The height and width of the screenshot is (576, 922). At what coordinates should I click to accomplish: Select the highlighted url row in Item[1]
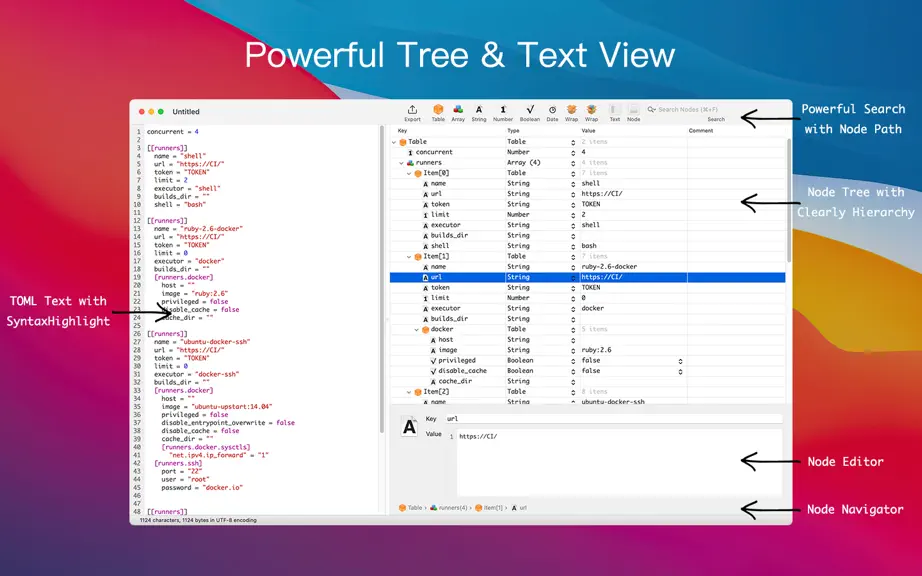click(587, 277)
